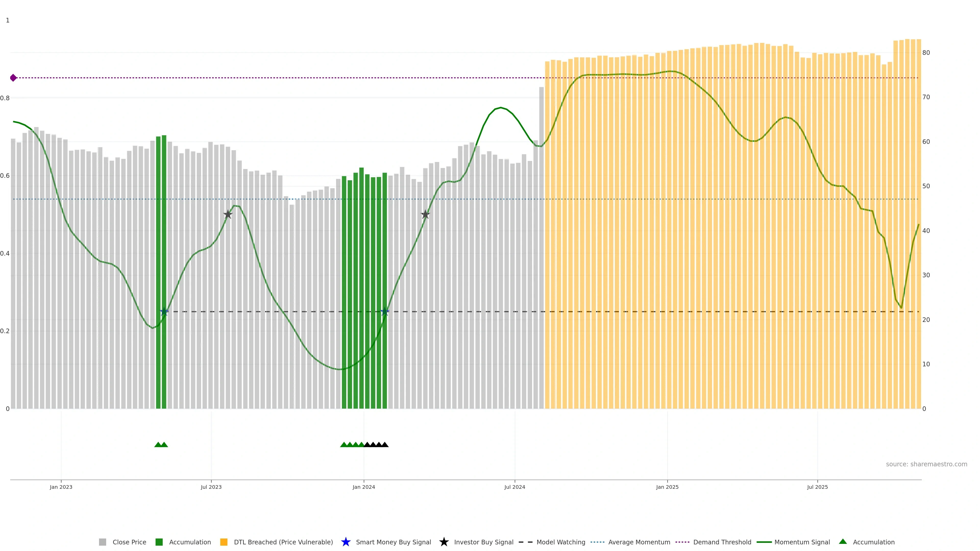Click the Smart Money star near Jan 2024

[385, 312]
